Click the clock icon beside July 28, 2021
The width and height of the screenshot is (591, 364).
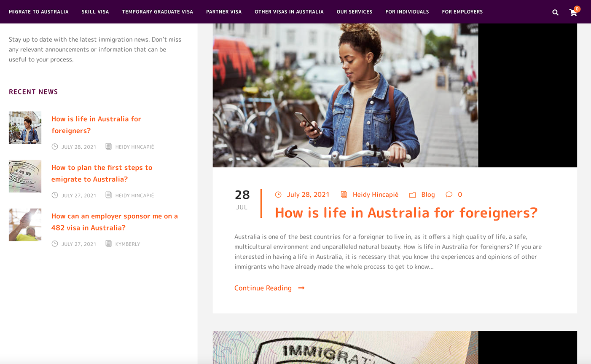[278, 195]
